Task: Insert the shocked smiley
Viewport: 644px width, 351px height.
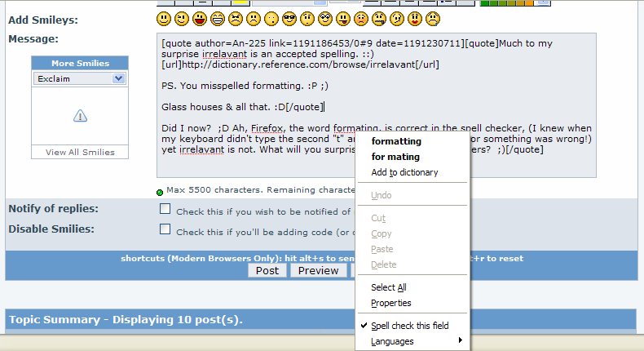Action: coord(271,19)
